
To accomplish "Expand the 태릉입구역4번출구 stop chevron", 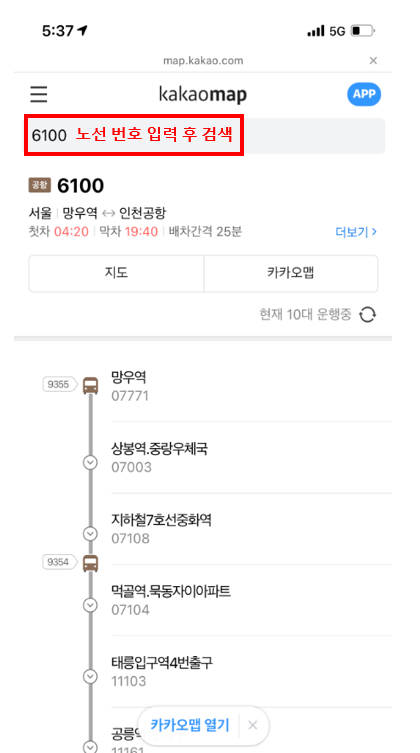I will tap(90, 677).
